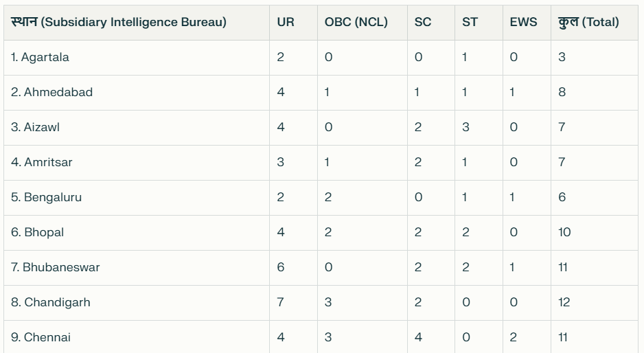
Task: Click the 7. Bhubaneswar row label
Action: 55,267
